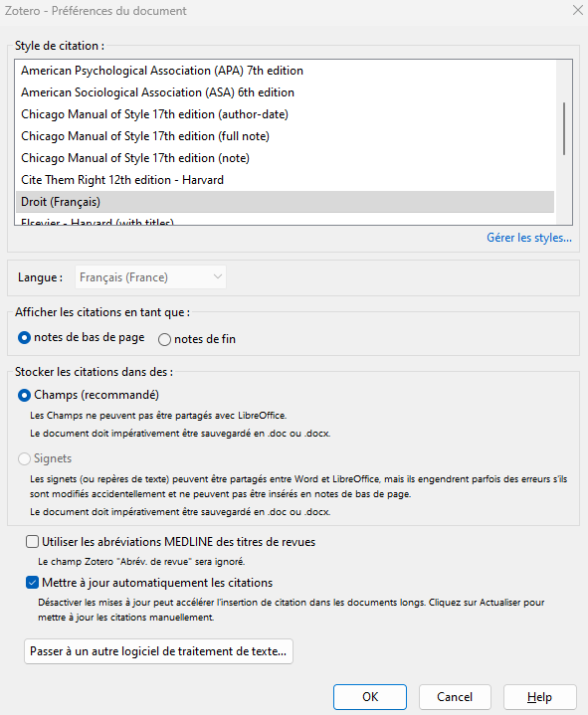
Task: Close the Zotero preferences dialog
Action: tap(577, 10)
